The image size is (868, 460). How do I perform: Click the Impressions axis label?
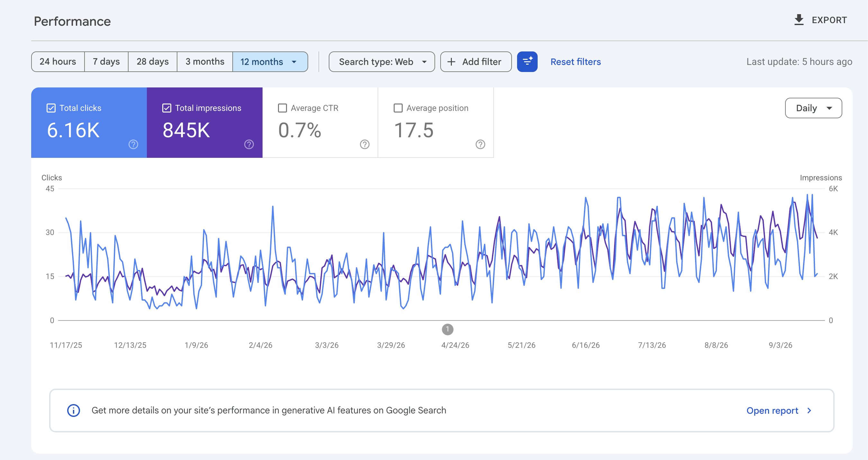tap(821, 177)
